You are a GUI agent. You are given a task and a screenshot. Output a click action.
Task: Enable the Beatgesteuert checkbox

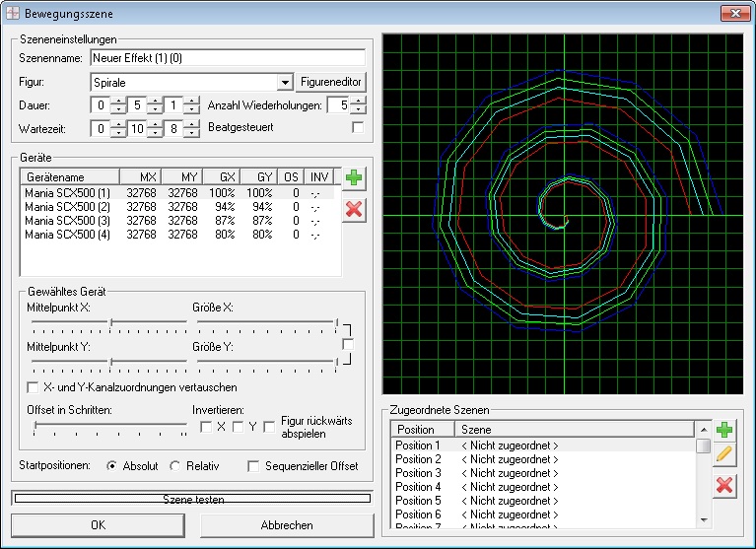[358, 128]
